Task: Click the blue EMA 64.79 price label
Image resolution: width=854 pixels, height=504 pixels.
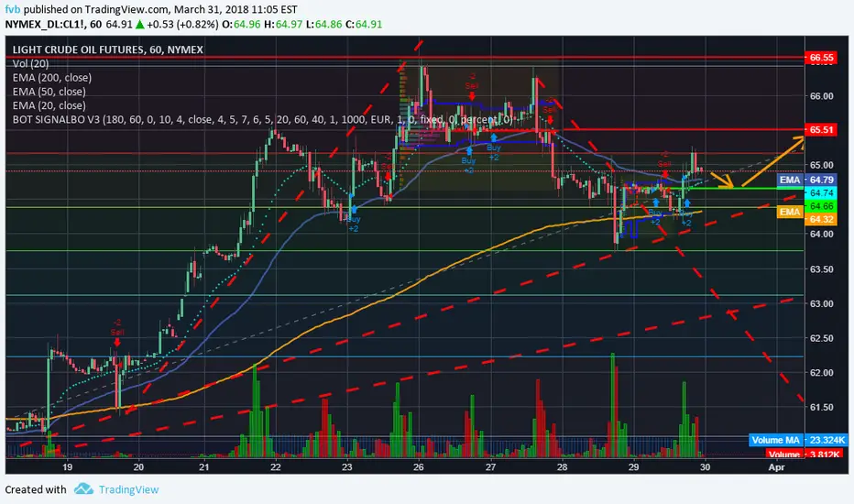Action: coord(806,180)
